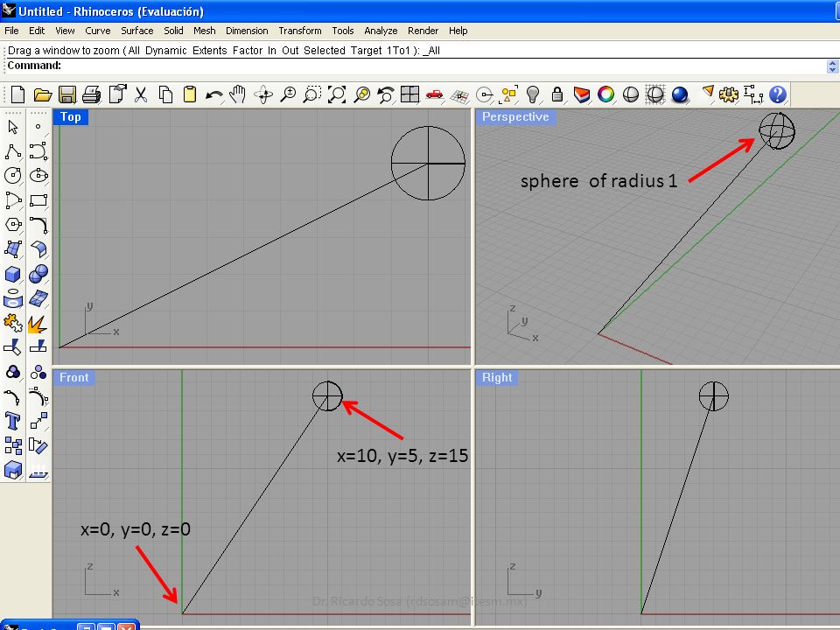Select the Polygon tool in sidebar

(x=13, y=225)
